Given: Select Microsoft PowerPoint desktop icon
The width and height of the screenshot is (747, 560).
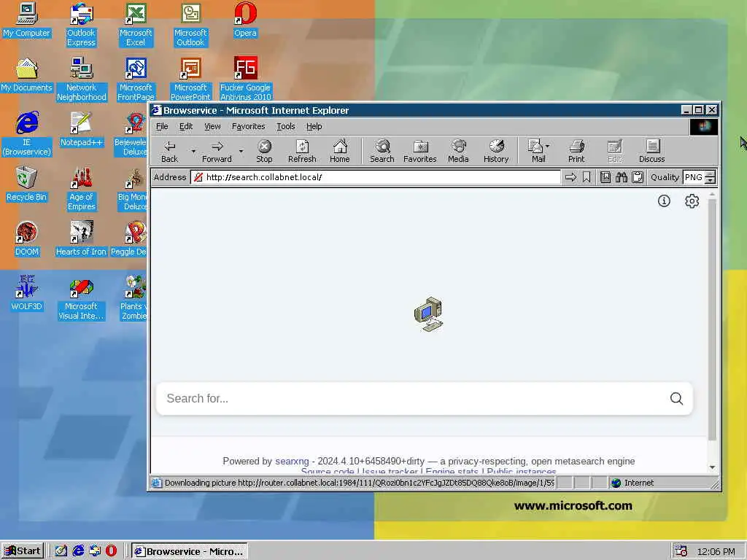Looking at the screenshot, I should pyautogui.click(x=190, y=79).
